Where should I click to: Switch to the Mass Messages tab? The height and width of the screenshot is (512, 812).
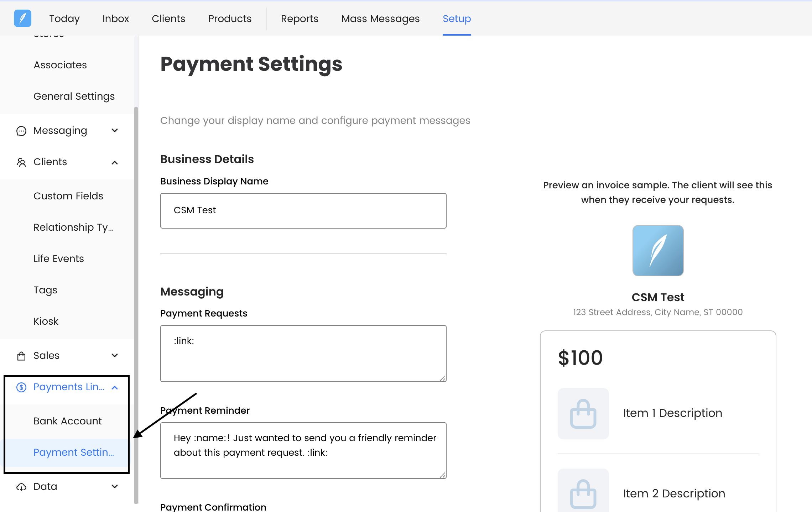coord(380,19)
